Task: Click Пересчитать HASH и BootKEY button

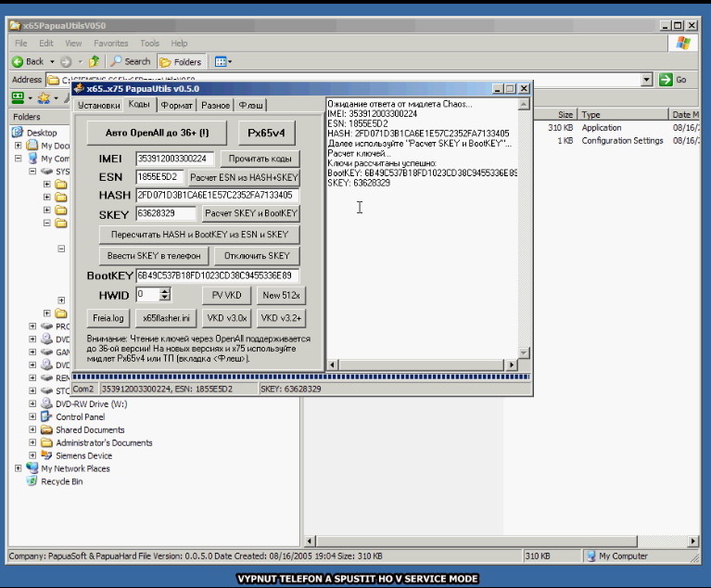Action: 199,235
